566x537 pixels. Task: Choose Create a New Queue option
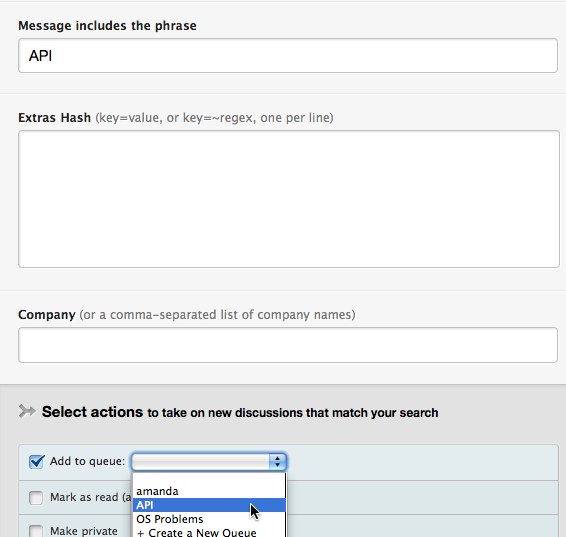point(209,532)
